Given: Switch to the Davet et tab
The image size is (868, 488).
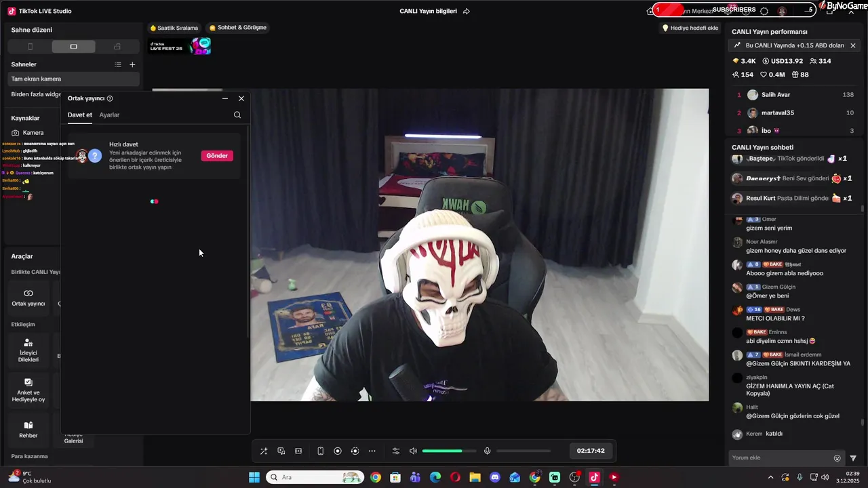Looking at the screenshot, I should tap(80, 115).
